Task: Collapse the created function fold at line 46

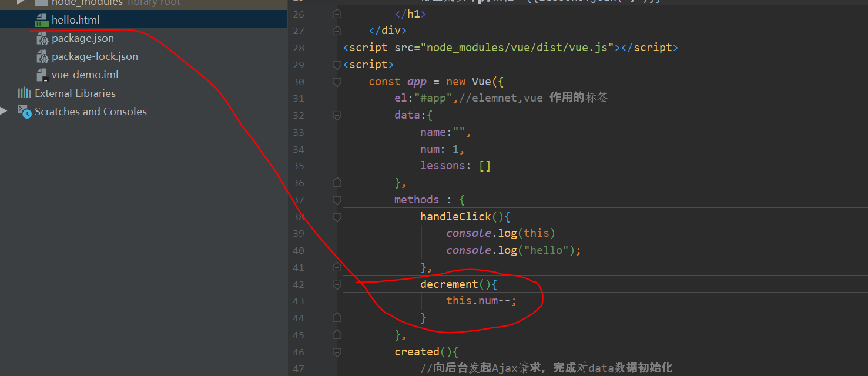Action: tap(336, 351)
